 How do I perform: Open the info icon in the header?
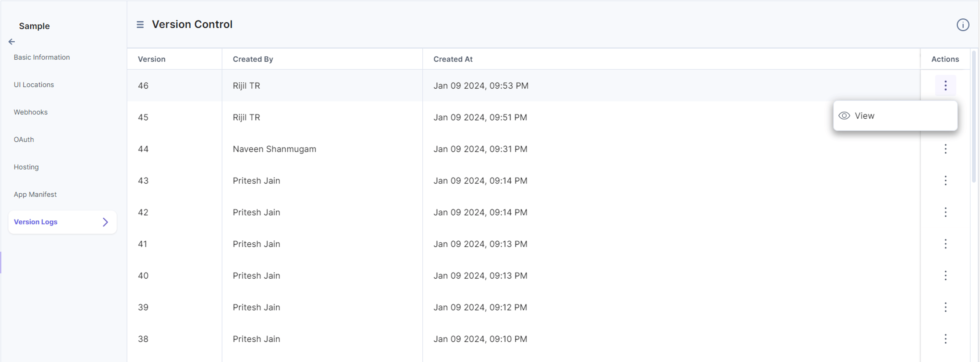coord(963,25)
